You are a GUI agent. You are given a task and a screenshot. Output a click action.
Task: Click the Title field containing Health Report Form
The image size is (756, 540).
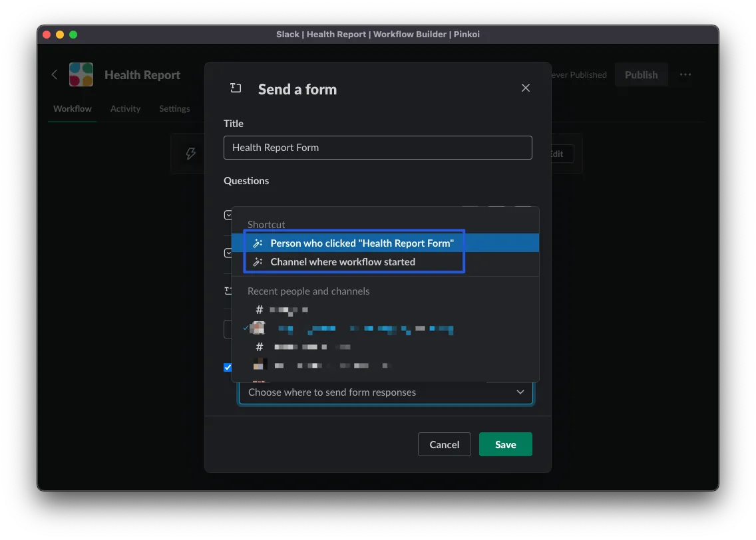point(377,148)
